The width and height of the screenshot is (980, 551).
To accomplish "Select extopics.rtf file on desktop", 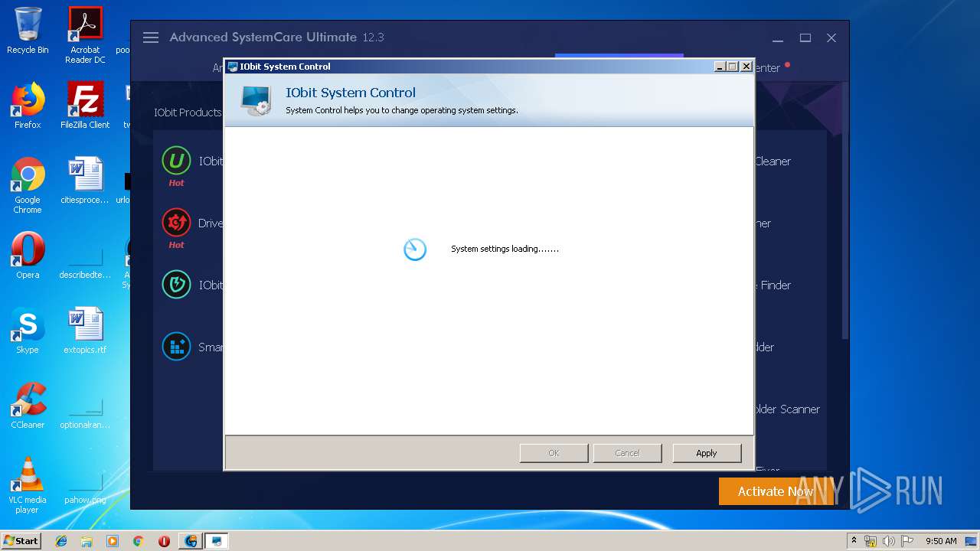I will pos(85,331).
